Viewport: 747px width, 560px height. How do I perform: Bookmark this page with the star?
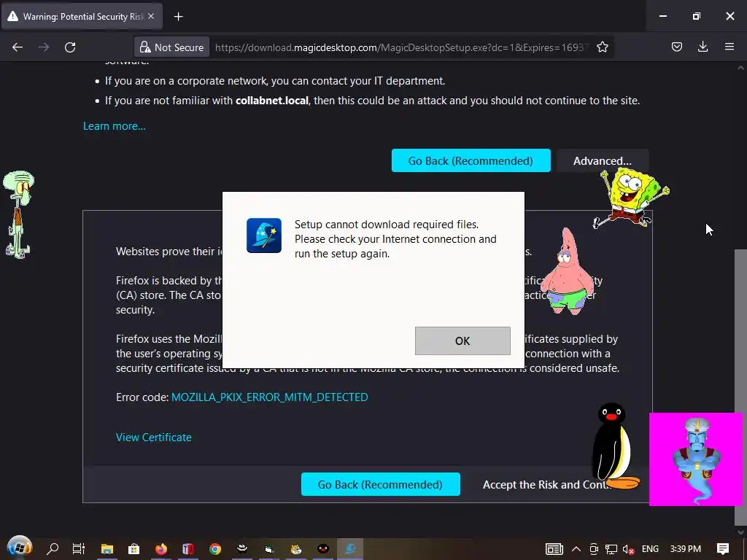(x=602, y=47)
